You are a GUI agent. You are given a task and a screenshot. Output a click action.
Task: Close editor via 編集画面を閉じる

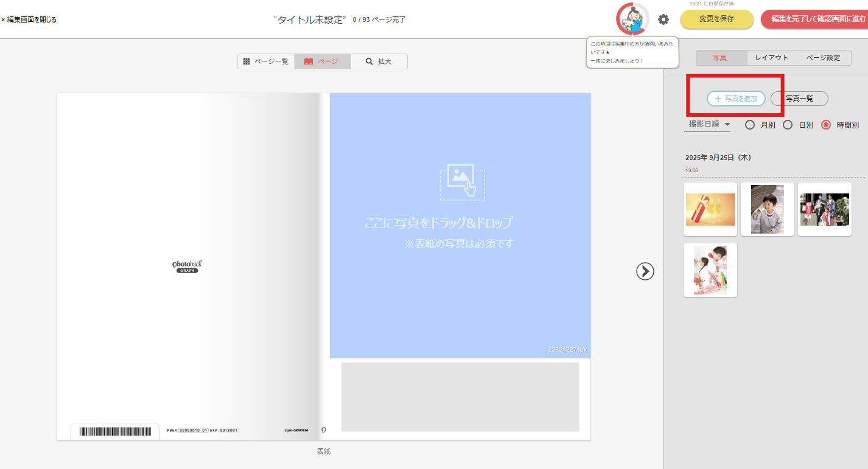29,19
